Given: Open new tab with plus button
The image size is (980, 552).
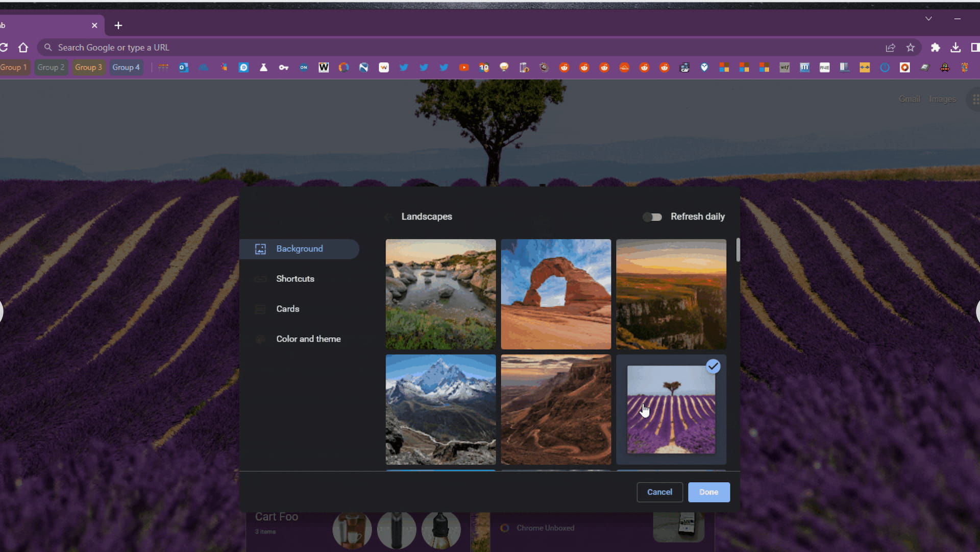Looking at the screenshot, I should pos(119,25).
